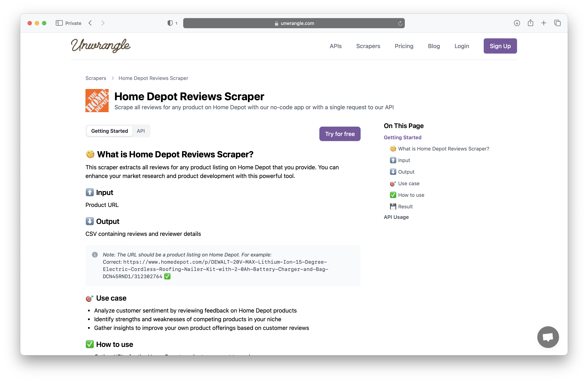Click the Scrapers breadcrumb link
The image size is (588, 382).
(96, 78)
